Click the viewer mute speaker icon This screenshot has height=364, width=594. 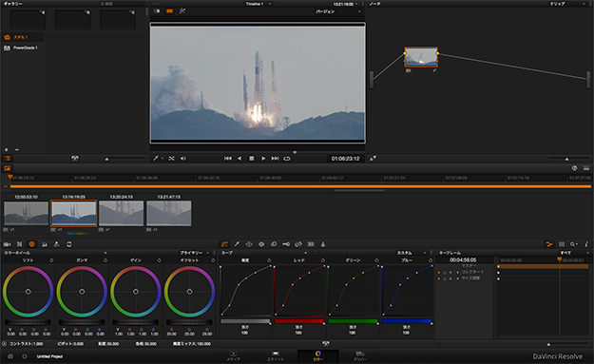coord(183,159)
